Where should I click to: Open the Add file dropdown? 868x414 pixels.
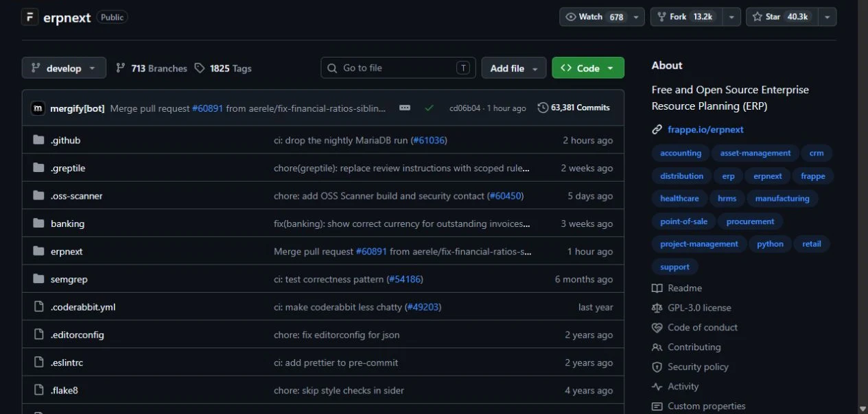tap(514, 68)
